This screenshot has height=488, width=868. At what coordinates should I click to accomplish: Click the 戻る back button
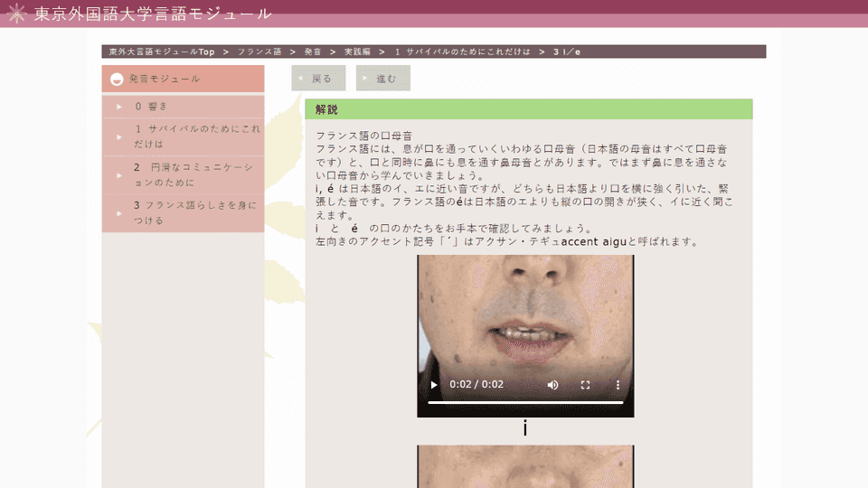(x=318, y=78)
